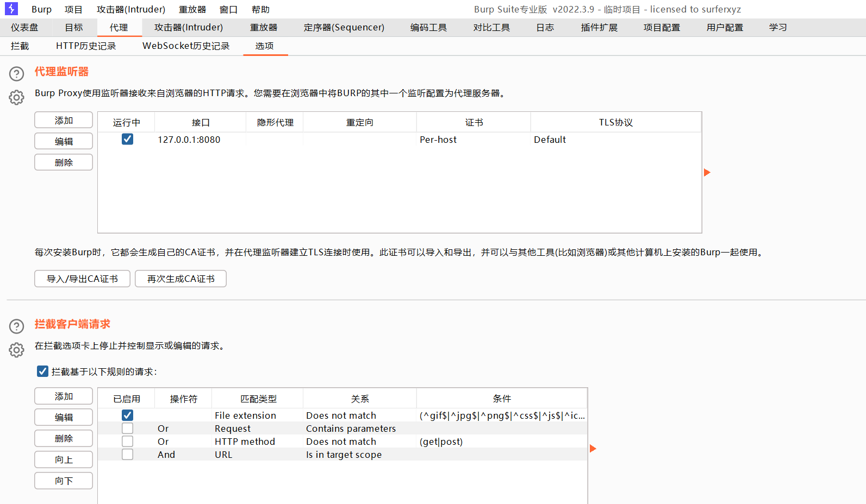Click 删除 button for intercept rules
Image resolution: width=866 pixels, height=504 pixels.
[x=64, y=438]
